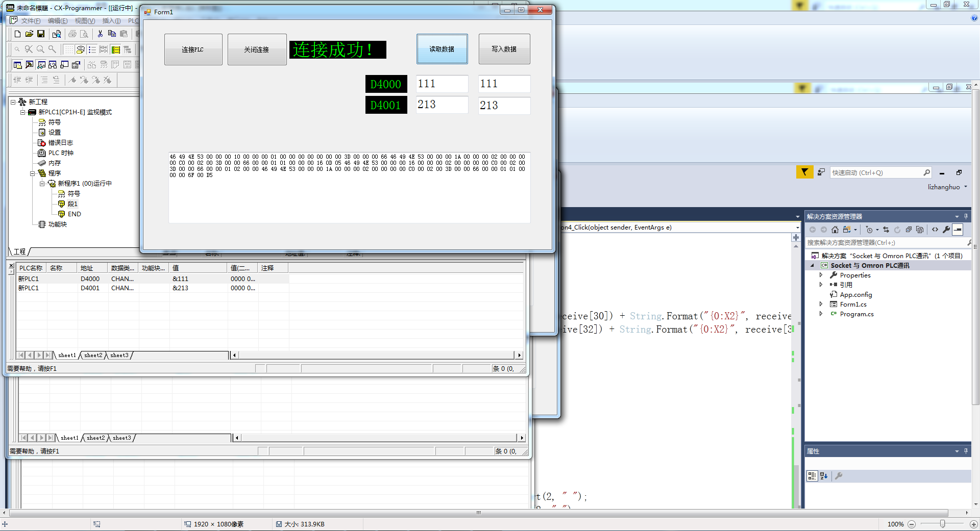Toggle the dotted grid display button
Viewport: 980px width, 531px height.
pyautogui.click(x=68, y=49)
